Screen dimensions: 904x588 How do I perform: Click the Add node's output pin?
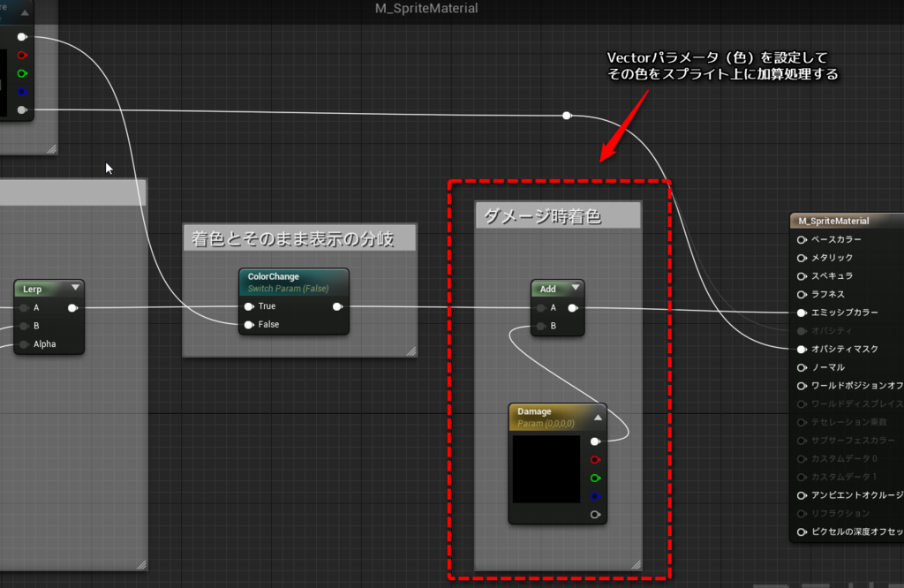pyautogui.click(x=572, y=308)
